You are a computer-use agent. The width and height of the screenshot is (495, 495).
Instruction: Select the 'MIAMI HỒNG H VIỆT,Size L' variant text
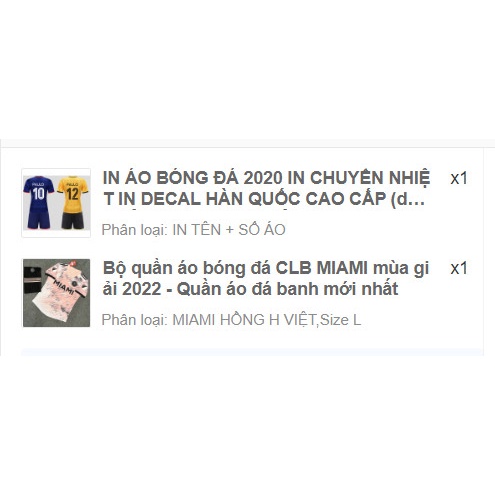267,320
